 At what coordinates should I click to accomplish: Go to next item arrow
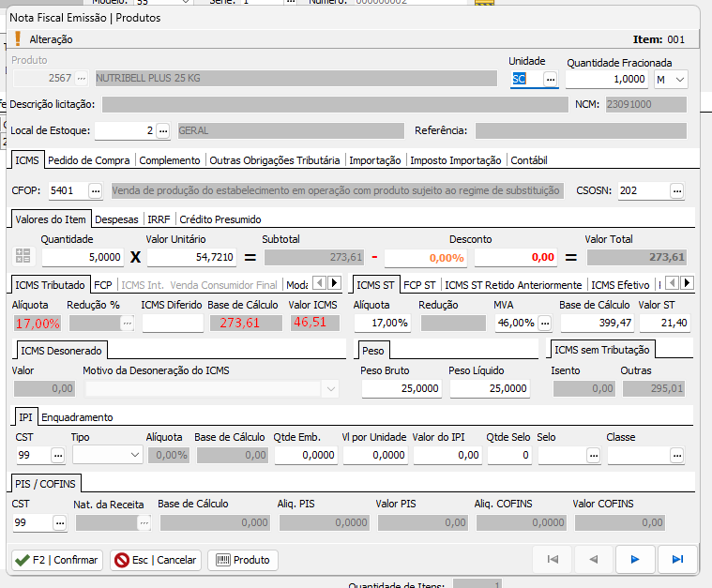pos(635,560)
